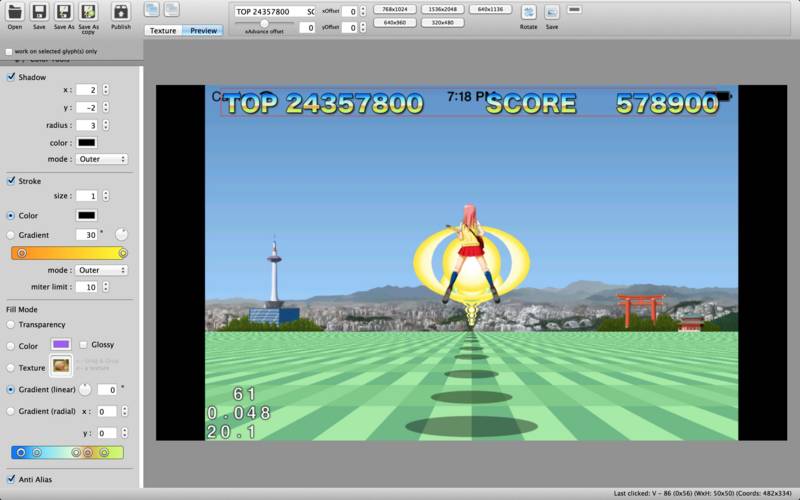The width and height of the screenshot is (800, 500).
Task: Switch to the Preview tab
Action: (x=203, y=31)
